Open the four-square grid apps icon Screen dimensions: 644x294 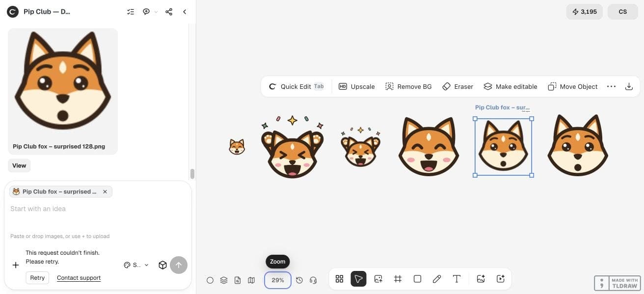pyautogui.click(x=339, y=279)
